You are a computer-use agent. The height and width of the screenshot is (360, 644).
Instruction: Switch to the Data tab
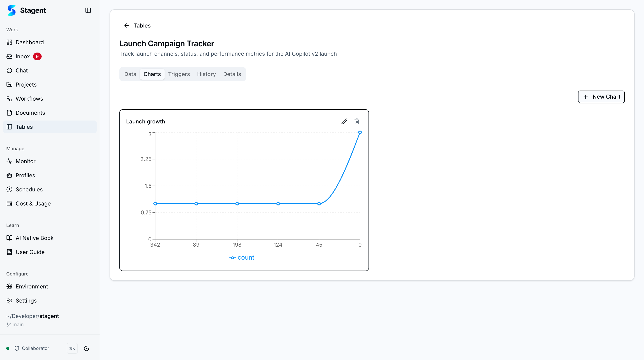(130, 74)
